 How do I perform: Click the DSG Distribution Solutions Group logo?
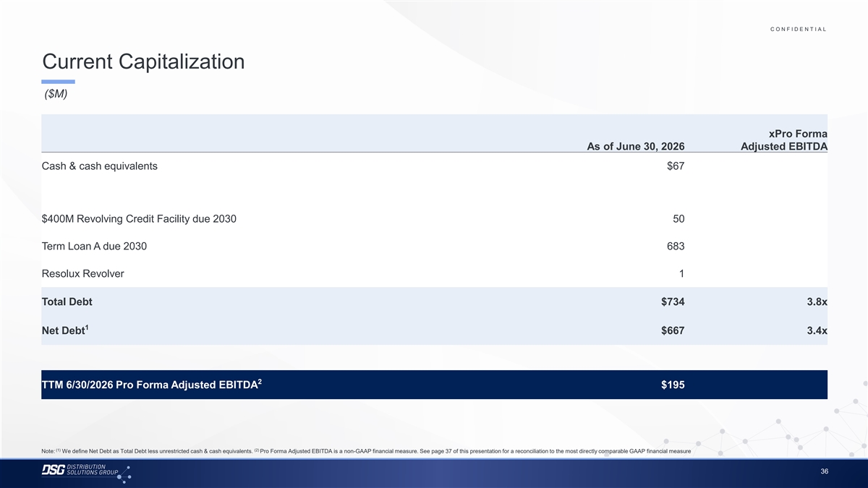coord(86,472)
